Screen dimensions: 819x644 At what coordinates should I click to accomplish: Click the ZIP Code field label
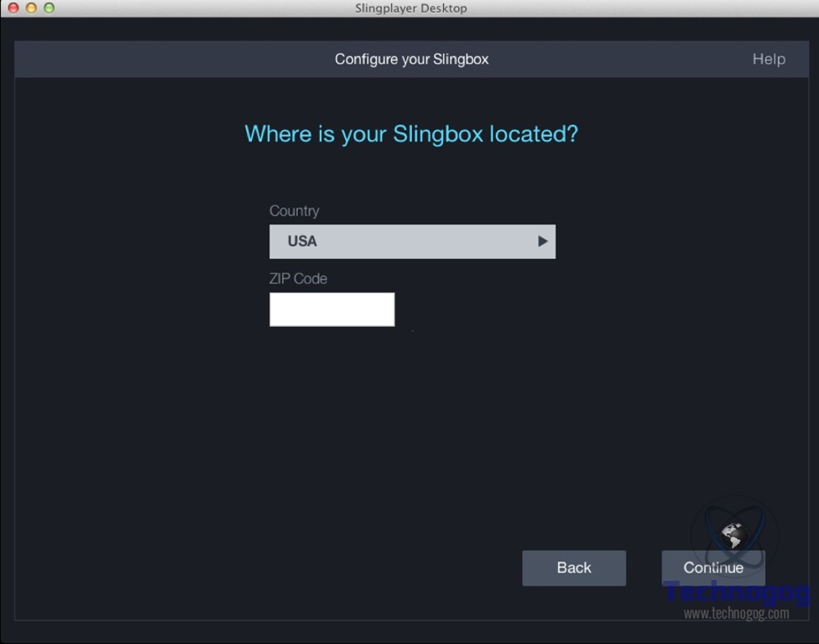click(x=298, y=278)
